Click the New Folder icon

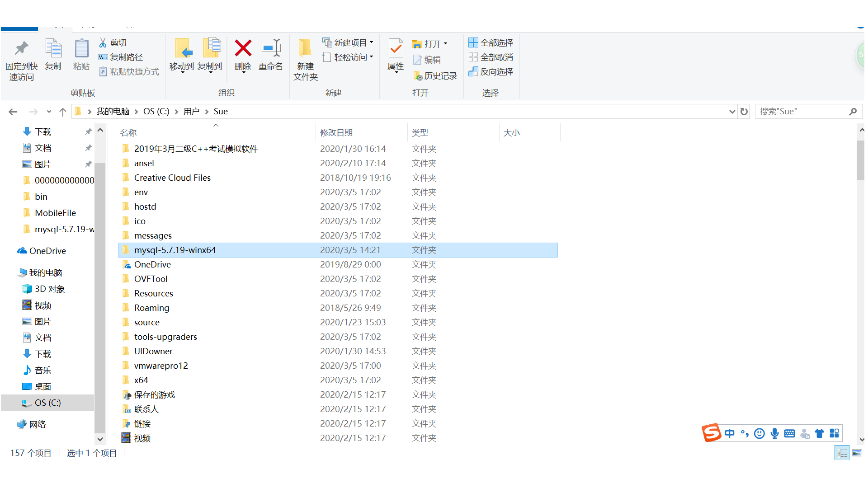coord(305,48)
